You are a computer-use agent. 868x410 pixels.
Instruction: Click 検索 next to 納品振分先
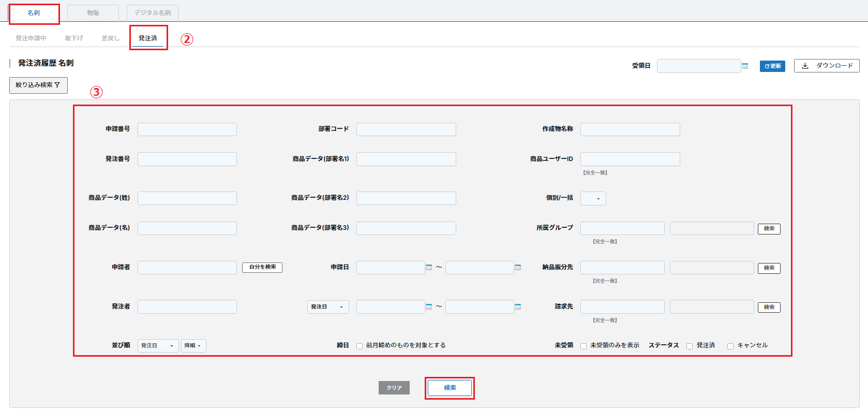(769, 268)
